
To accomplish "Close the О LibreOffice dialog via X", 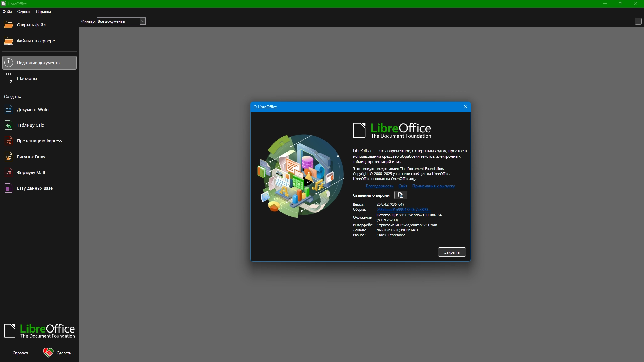I will [x=465, y=107].
